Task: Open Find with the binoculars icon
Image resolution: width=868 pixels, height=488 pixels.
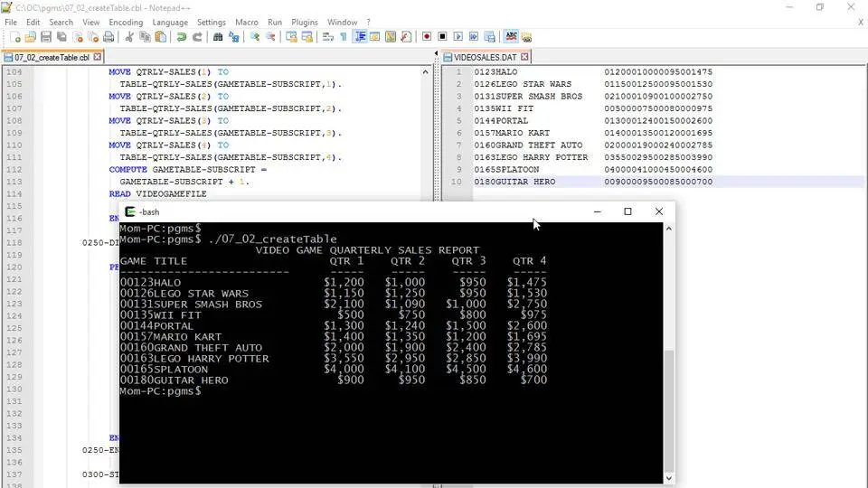Action: pyautogui.click(x=218, y=37)
